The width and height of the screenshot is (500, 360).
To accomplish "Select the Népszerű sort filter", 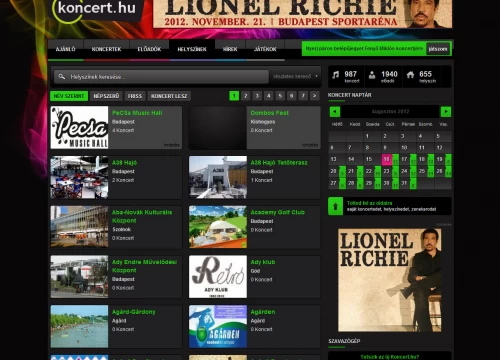I will click(106, 96).
